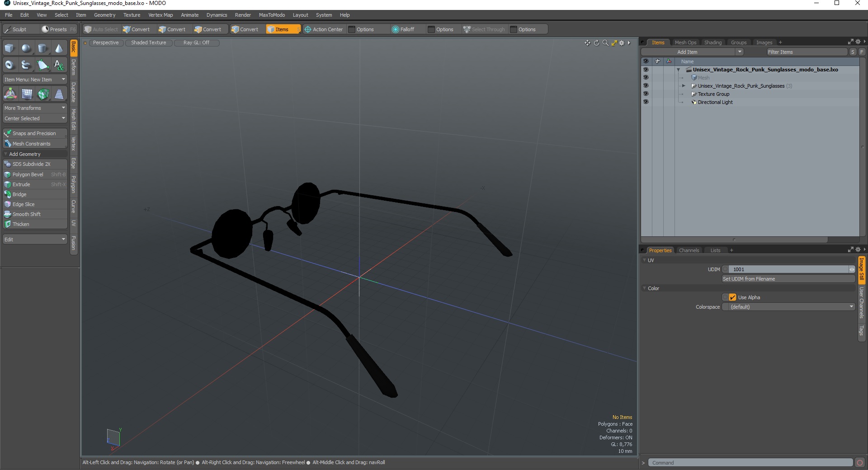Toggle Select Through option
The image size is (868, 470).
pos(484,29)
